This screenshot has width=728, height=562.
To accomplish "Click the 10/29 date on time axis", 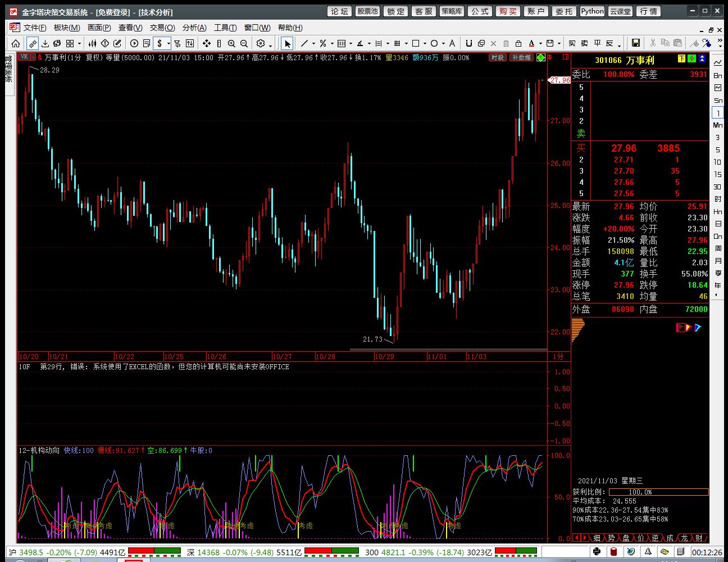I will [384, 356].
